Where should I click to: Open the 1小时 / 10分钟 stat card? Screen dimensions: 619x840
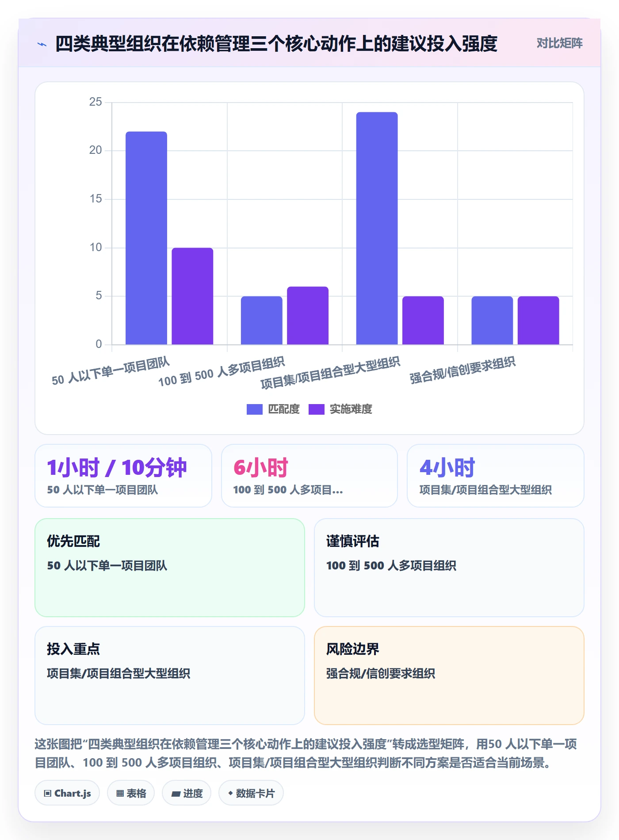(123, 476)
